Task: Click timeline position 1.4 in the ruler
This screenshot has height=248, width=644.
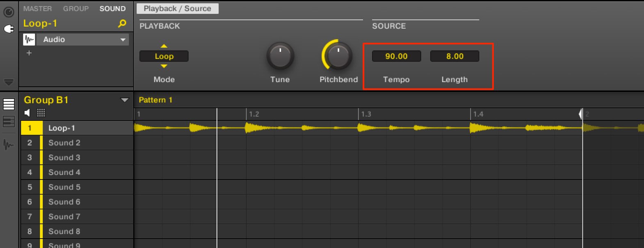Action: pyautogui.click(x=478, y=114)
